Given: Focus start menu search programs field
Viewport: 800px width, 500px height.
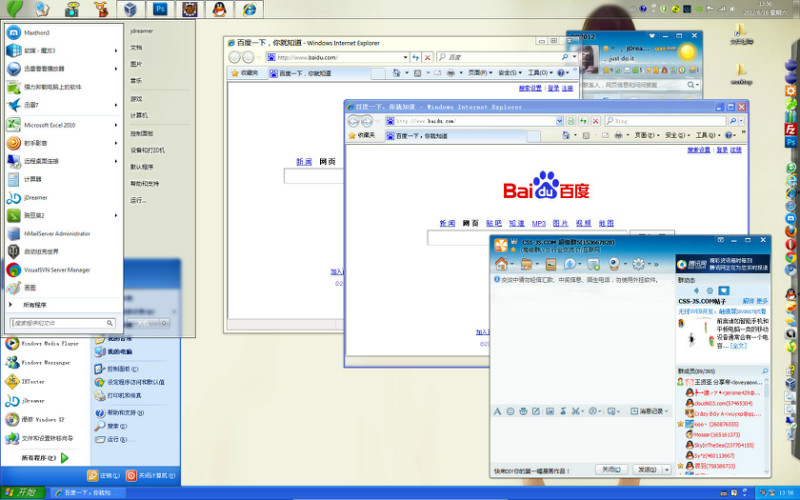Looking at the screenshot, I should click(x=62, y=323).
